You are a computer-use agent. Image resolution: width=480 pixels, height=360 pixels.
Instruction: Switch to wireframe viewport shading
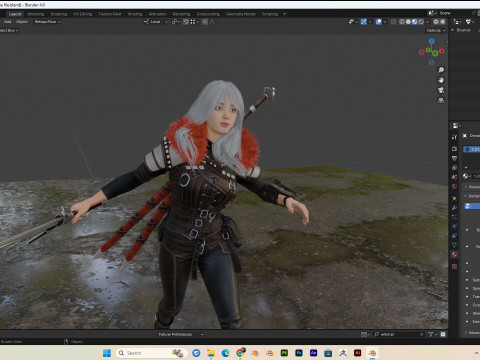pos(402,22)
